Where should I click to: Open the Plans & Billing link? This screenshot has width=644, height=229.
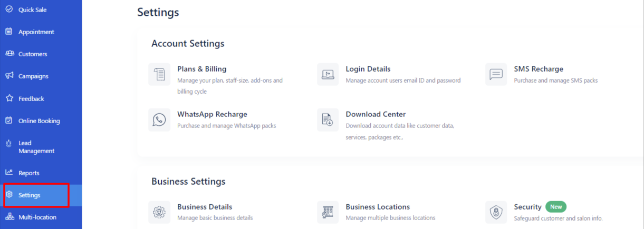point(201,69)
